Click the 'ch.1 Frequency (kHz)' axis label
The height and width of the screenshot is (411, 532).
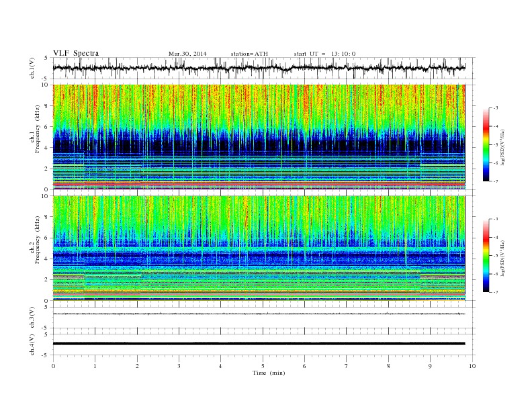coord(35,138)
